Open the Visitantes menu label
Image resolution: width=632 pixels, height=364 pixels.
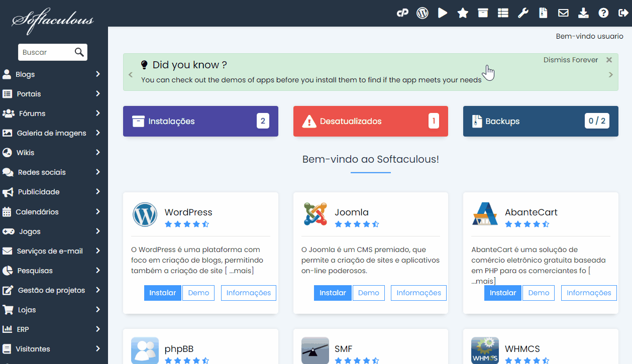pyautogui.click(x=33, y=349)
